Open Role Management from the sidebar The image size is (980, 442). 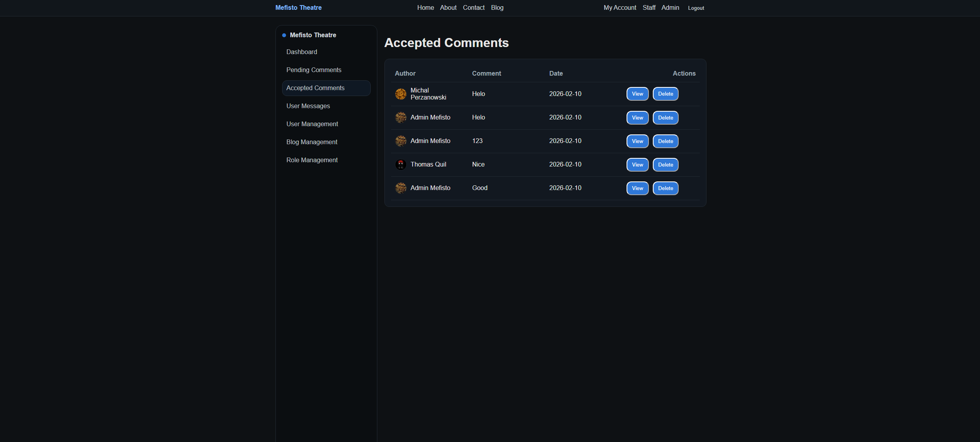312,160
